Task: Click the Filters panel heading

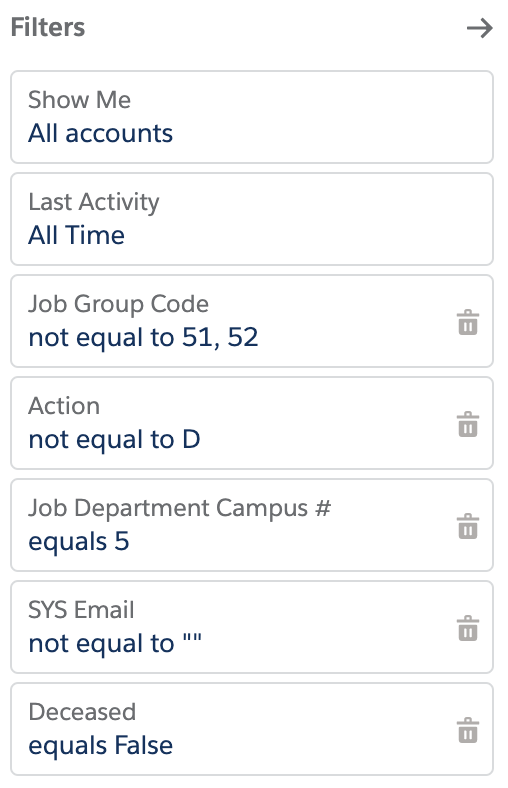Action: coord(48,27)
